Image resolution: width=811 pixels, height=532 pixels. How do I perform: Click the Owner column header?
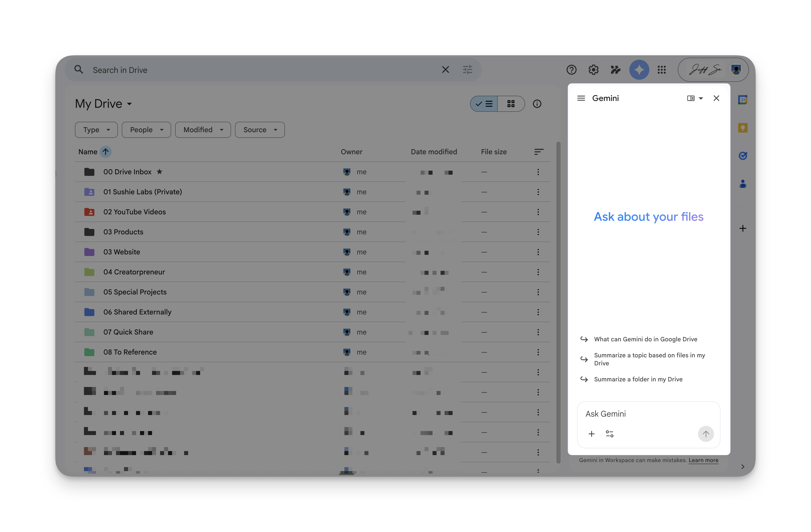click(351, 152)
